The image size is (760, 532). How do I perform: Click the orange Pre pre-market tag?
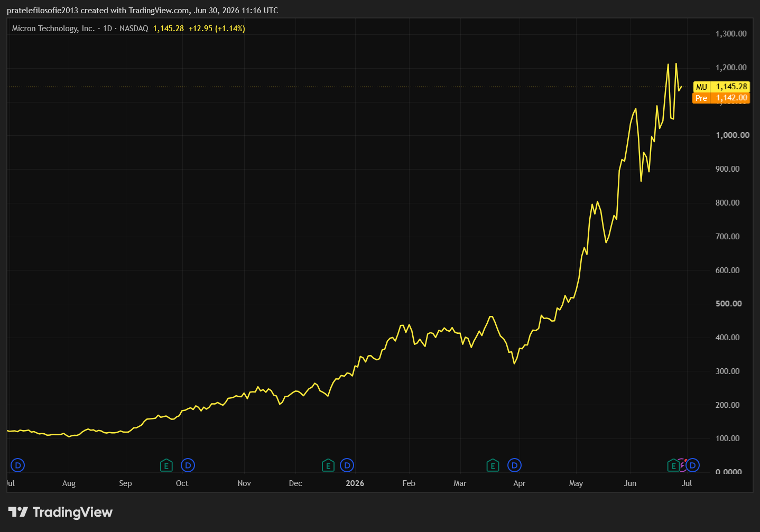tap(701, 98)
